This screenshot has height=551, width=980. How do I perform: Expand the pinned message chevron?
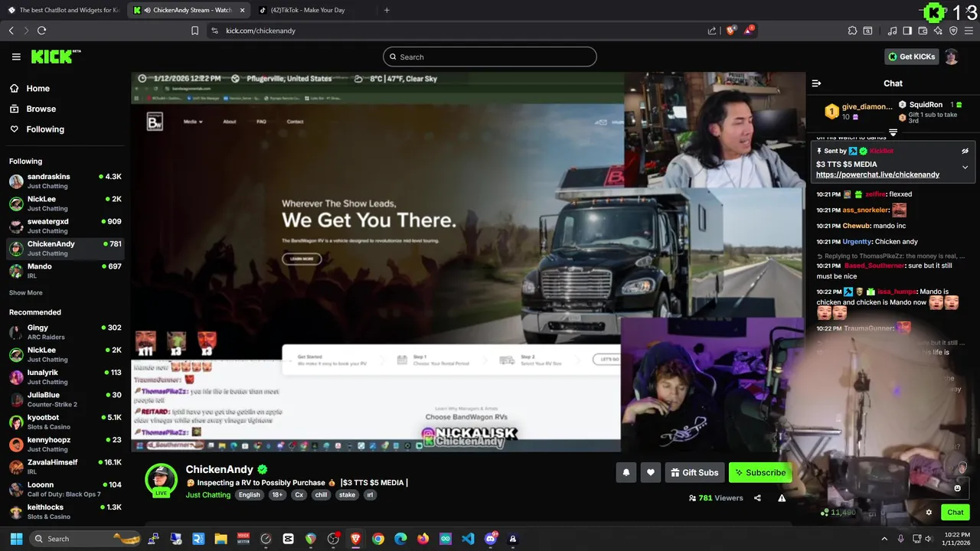(965, 167)
